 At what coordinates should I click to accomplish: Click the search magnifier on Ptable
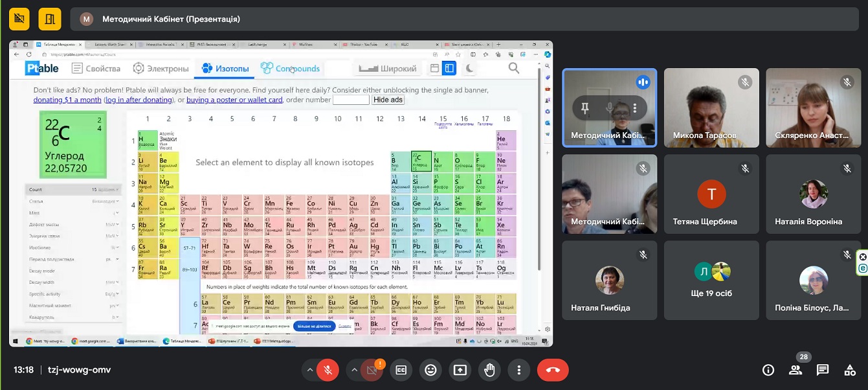[x=514, y=68]
